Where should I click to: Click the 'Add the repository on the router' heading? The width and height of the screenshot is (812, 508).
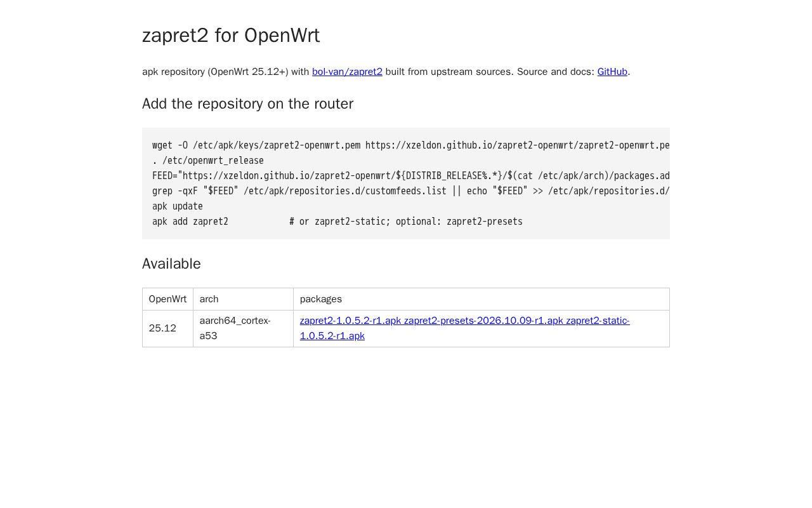247,104
